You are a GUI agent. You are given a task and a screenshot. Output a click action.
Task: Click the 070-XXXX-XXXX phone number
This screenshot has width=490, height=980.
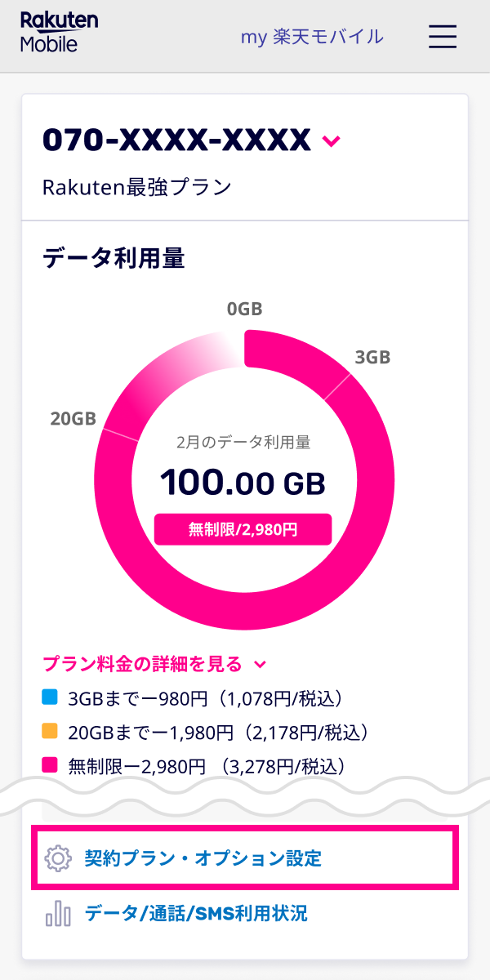[x=176, y=140]
